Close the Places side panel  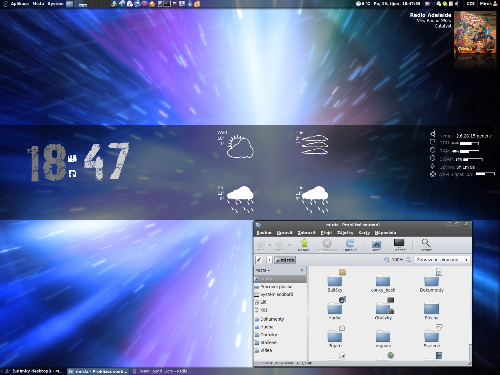pos(302,270)
